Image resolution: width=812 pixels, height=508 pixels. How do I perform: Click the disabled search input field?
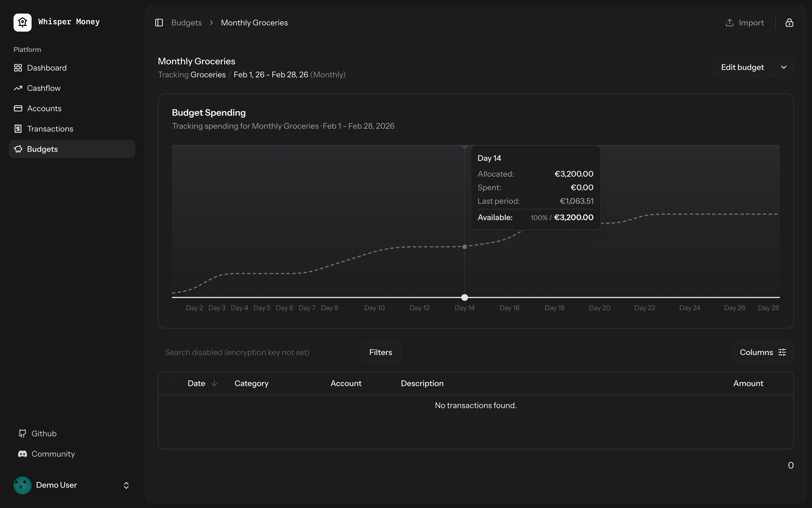click(x=256, y=352)
